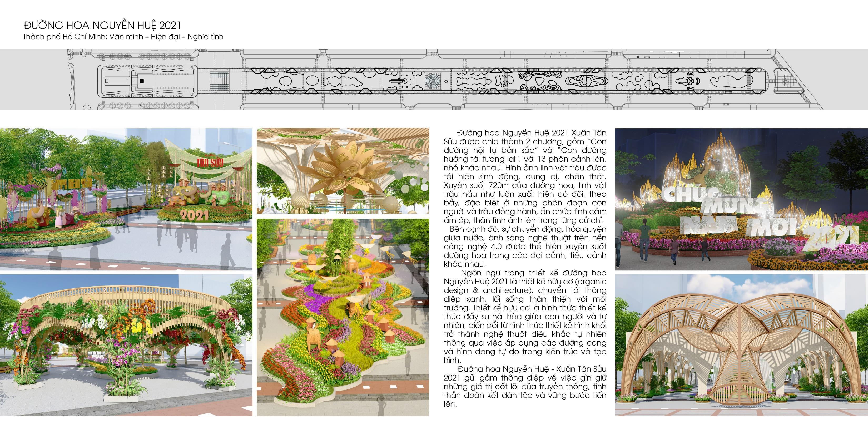Image resolution: width=868 pixels, height=434 pixels.
Task: Click the final paragraph ending 'vững bước tiến lên'
Action: (525, 387)
